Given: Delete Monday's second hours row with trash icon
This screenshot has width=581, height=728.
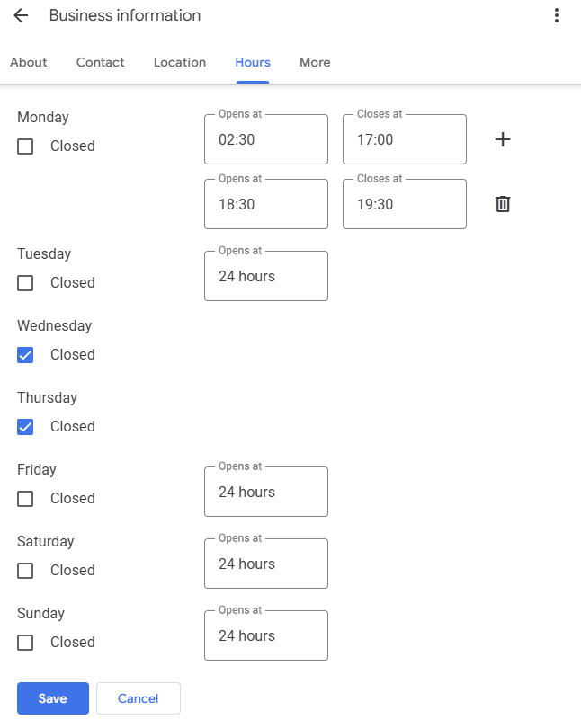Looking at the screenshot, I should pos(503,204).
